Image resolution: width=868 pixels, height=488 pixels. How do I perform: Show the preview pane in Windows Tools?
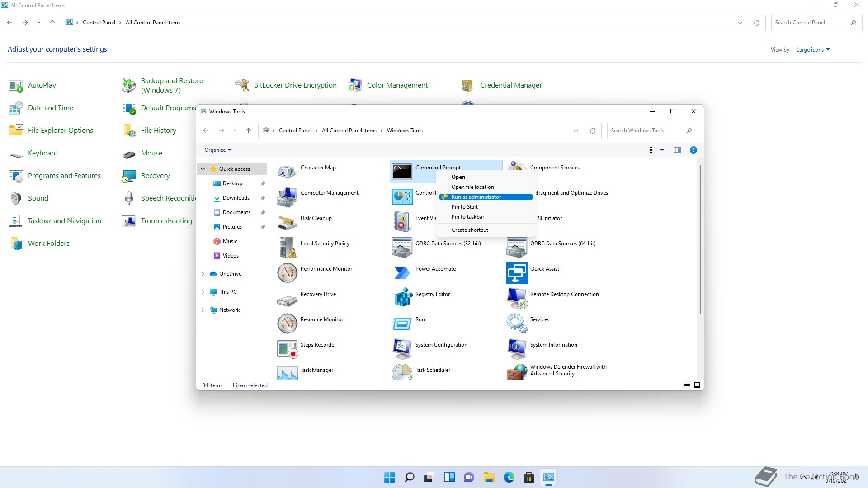677,150
